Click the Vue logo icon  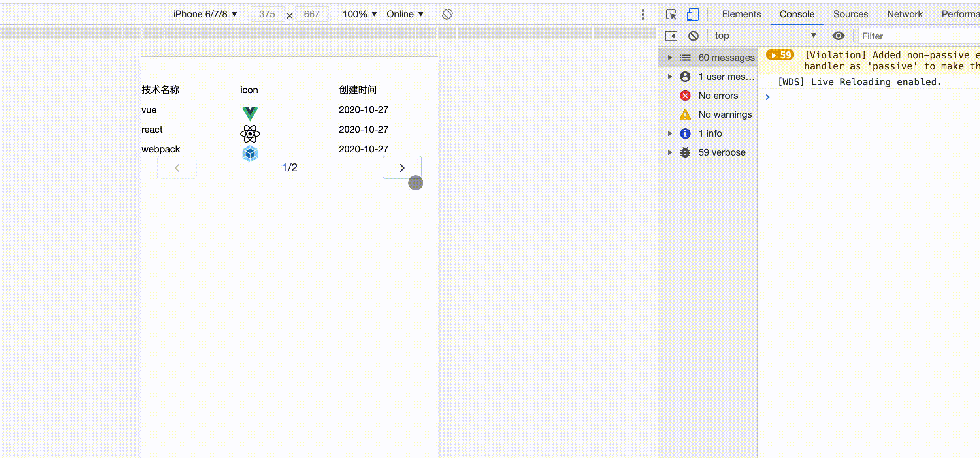coord(250,113)
